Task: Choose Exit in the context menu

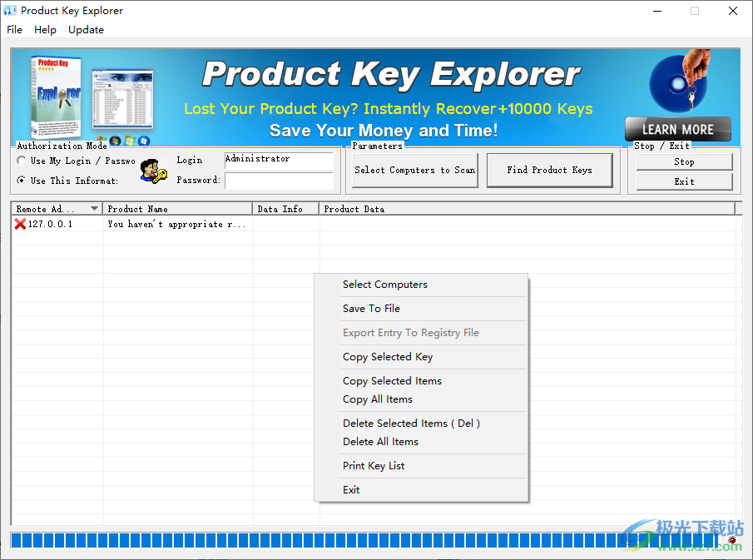Action: (x=421, y=490)
